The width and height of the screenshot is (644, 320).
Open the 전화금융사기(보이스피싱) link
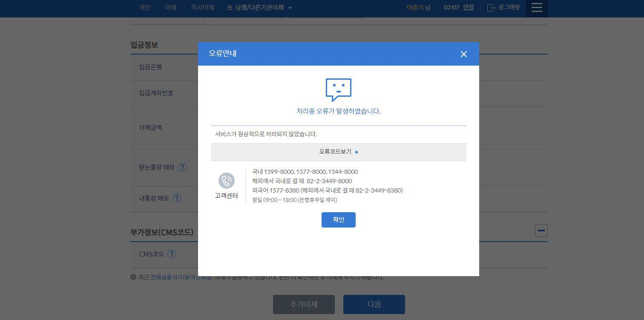tap(181, 277)
